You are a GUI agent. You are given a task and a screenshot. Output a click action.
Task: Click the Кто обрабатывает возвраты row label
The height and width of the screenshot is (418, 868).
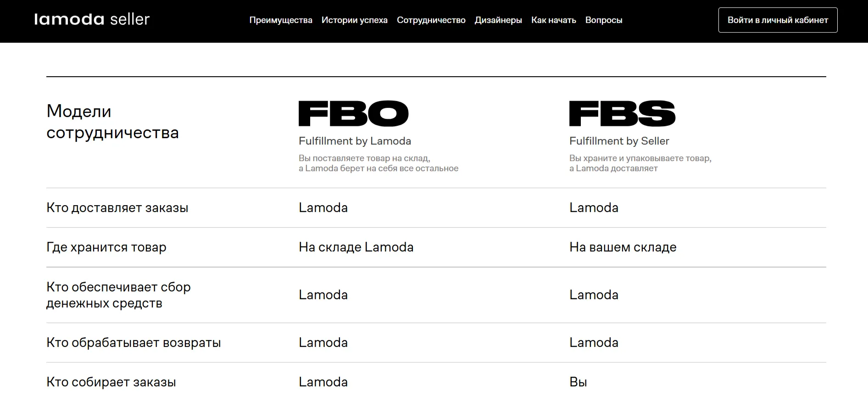point(134,343)
